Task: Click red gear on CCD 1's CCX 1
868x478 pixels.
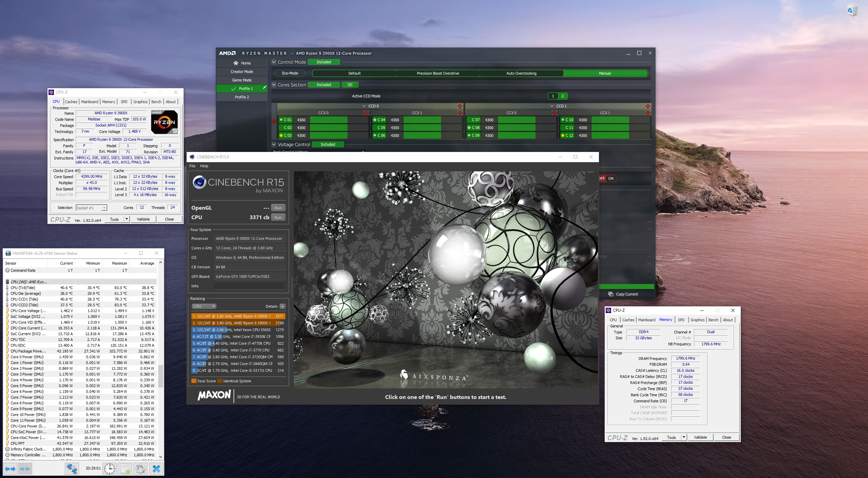Action: point(648,113)
